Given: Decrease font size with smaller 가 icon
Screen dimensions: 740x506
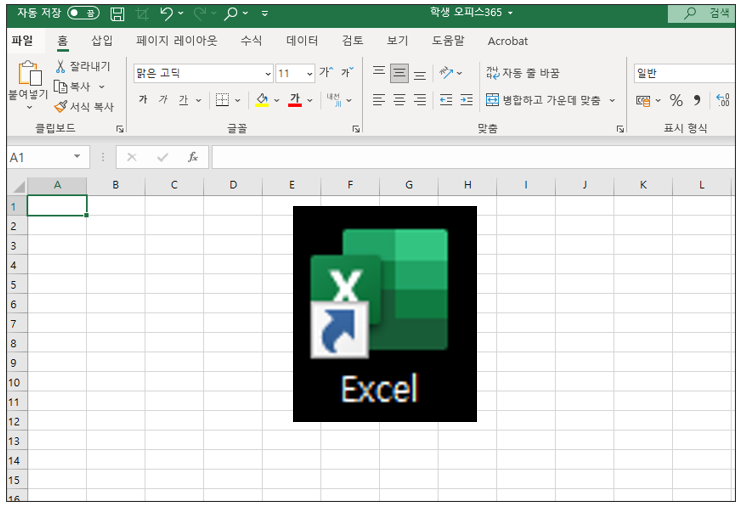Looking at the screenshot, I should pos(347,72).
